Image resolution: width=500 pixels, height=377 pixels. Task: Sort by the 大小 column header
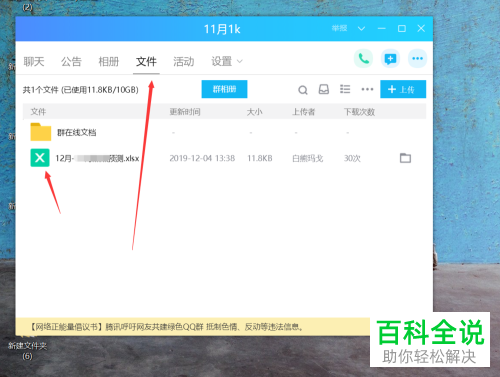pyautogui.click(x=254, y=112)
